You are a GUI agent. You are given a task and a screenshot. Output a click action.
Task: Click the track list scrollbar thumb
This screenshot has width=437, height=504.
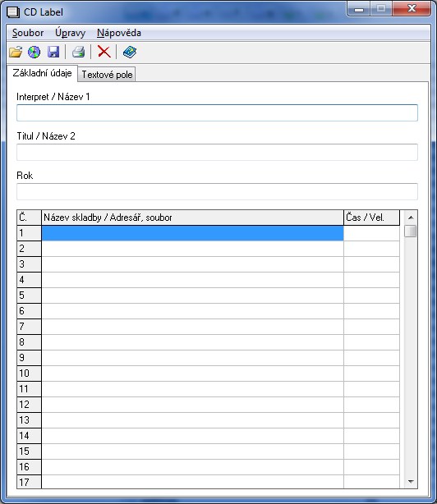pyautogui.click(x=411, y=231)
